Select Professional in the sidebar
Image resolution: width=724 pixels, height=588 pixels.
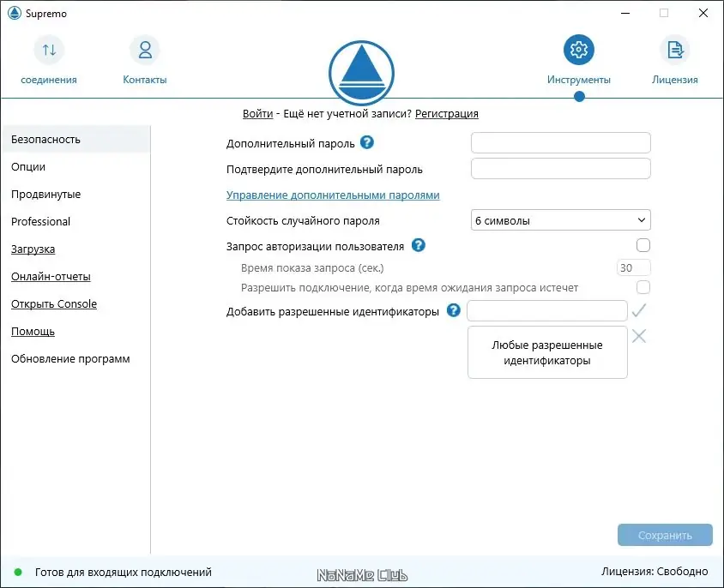click(x=40, y=221)
